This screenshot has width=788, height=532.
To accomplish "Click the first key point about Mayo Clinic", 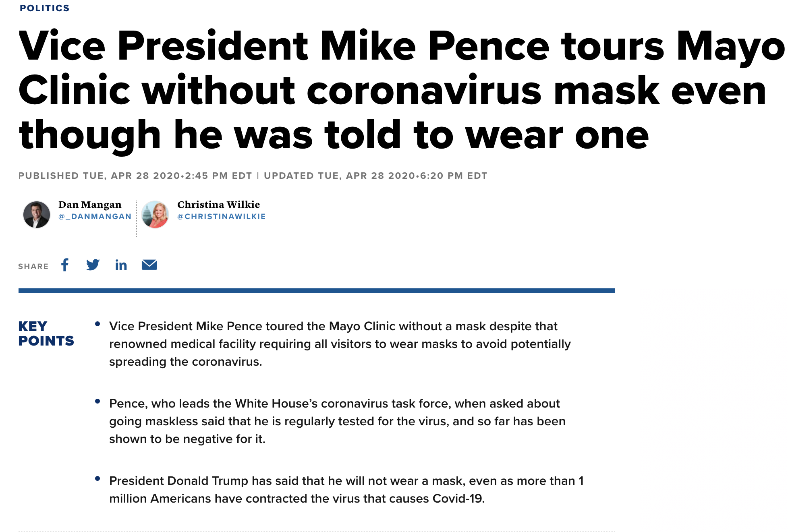I will (x=340, y=344).
